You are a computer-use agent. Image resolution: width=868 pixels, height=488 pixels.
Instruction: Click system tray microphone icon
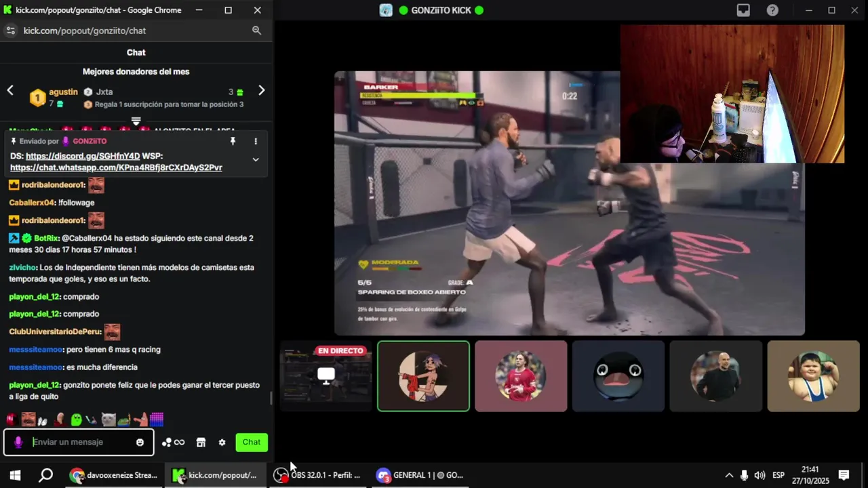pos(745,475)
